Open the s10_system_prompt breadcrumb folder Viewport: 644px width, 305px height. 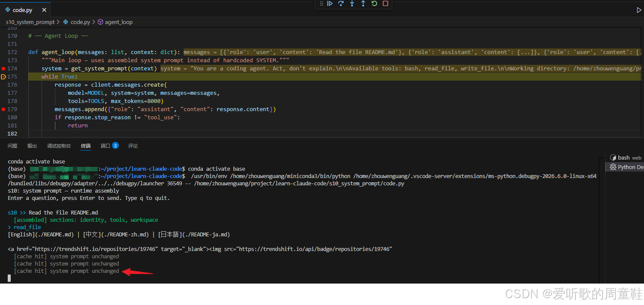(x=30, y=22)
